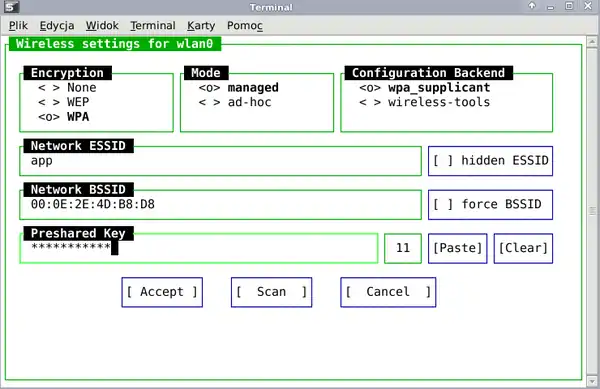
Task: Enable the hidden ESSID checkbox
Action: click(490, 161)
